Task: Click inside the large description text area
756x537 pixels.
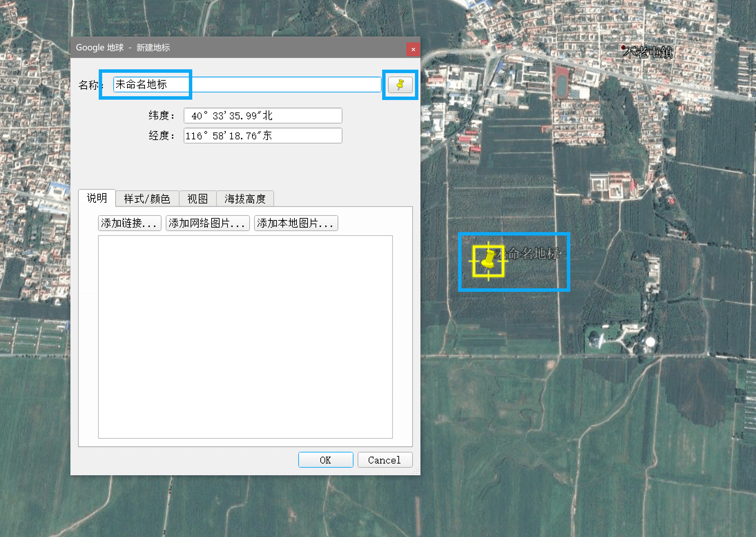Action: point(245,337)
